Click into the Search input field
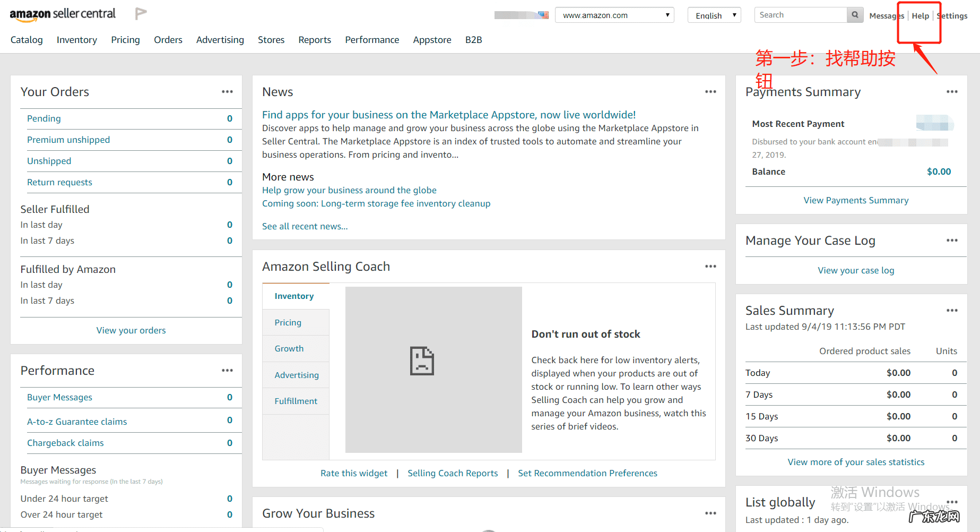The height and width of the screenshot is (532, 980). 800,15
